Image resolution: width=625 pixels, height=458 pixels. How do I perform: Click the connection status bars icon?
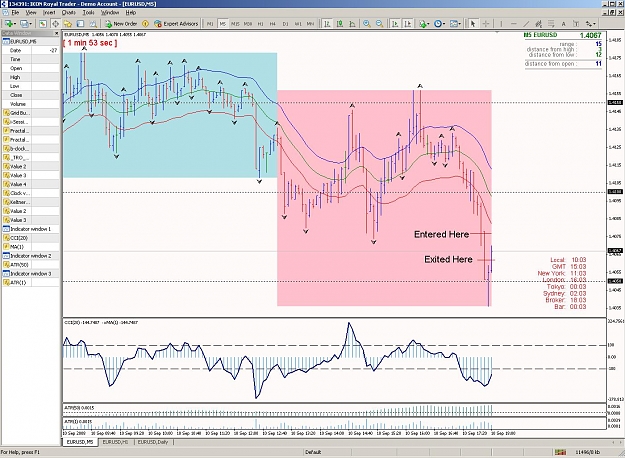click(560, 452)
